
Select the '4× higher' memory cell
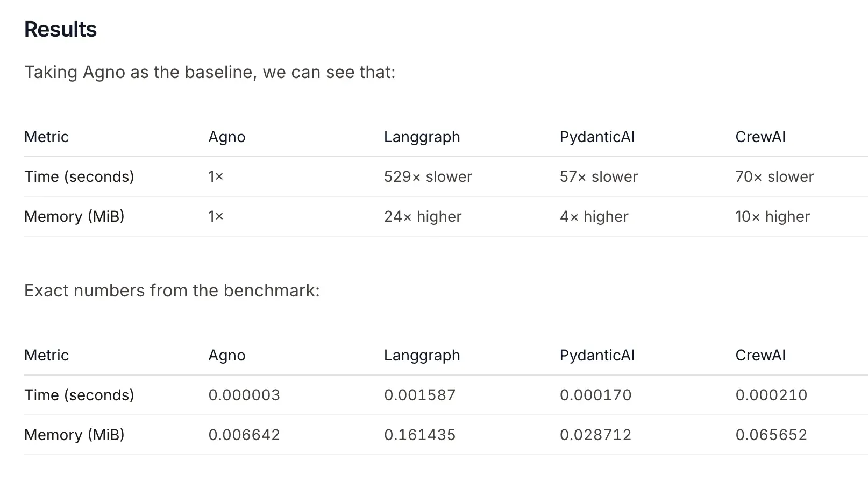(x=594, y=216)
